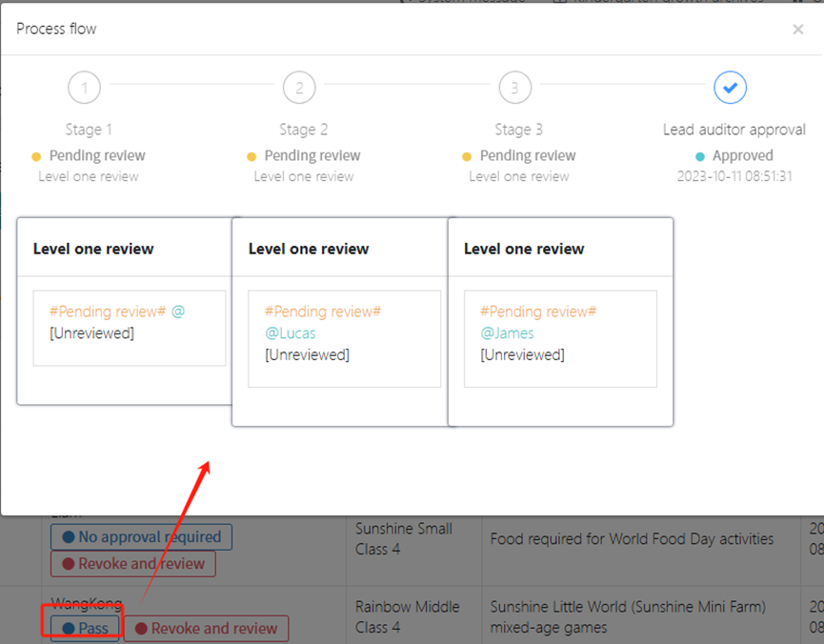
Task: Click the first Level one review card header
Action: click(x=93, y=249)
